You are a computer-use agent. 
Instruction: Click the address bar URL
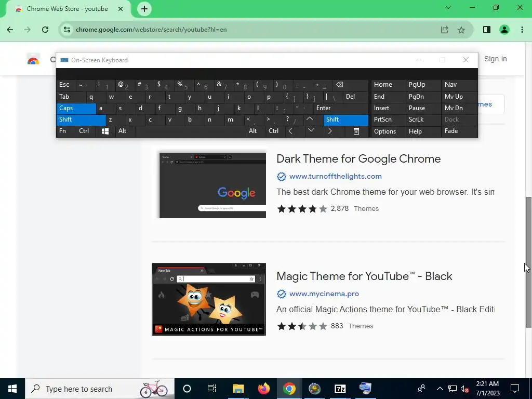pyautogui.click(x=151, y=30)
